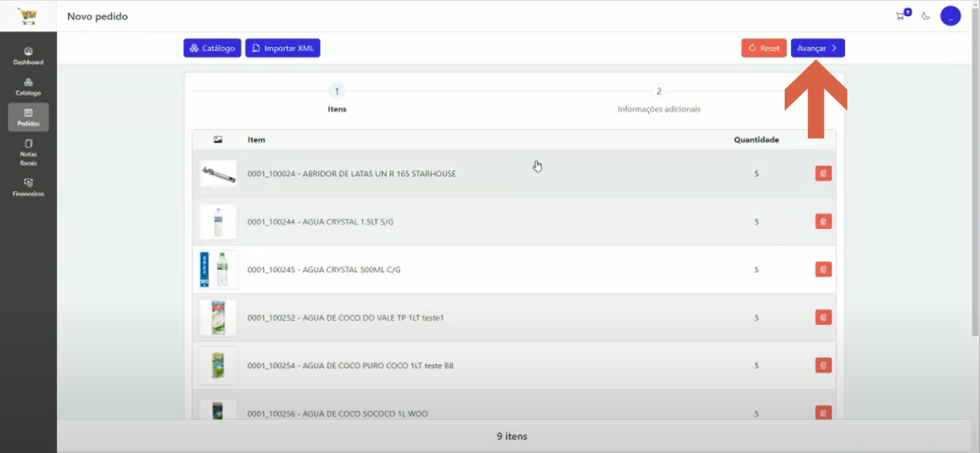Click quantity 5 of AGUA CRYSTAL 500ML
The width and height of the screenshot is (980, 453).
756,269
